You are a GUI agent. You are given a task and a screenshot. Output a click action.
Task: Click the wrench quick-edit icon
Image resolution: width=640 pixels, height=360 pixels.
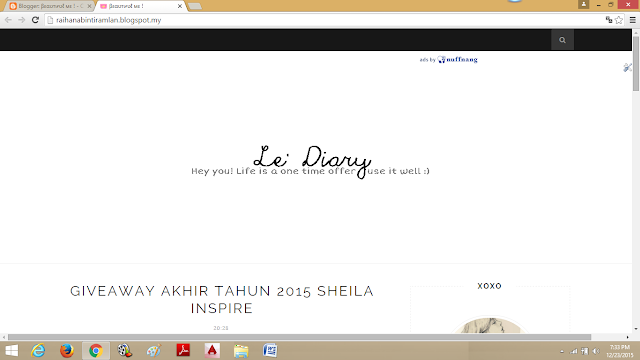[627, 67]
